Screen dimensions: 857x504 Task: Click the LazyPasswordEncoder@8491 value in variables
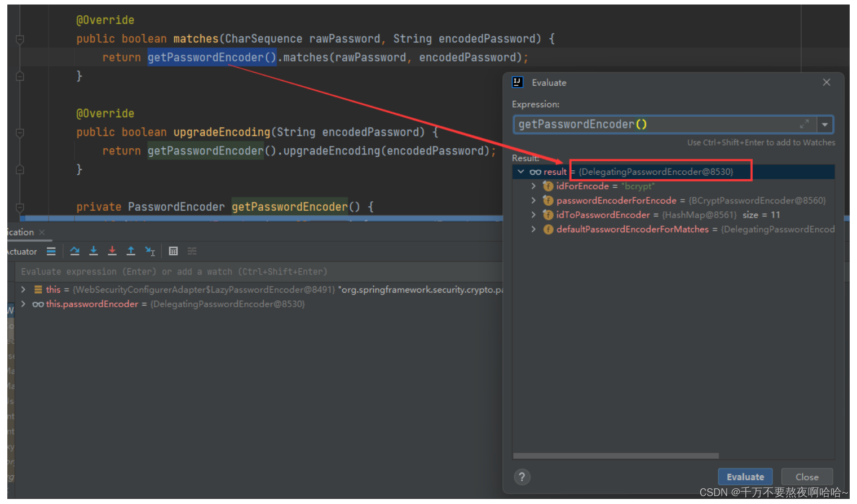click(204, 289)
